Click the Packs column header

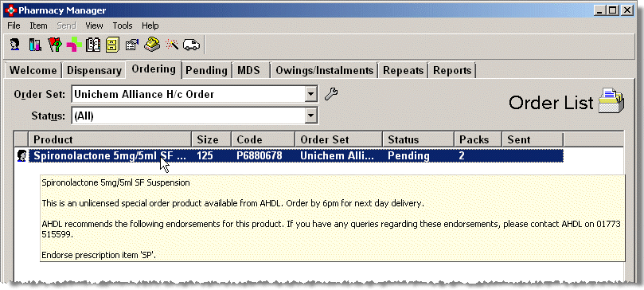pos(478,139)
